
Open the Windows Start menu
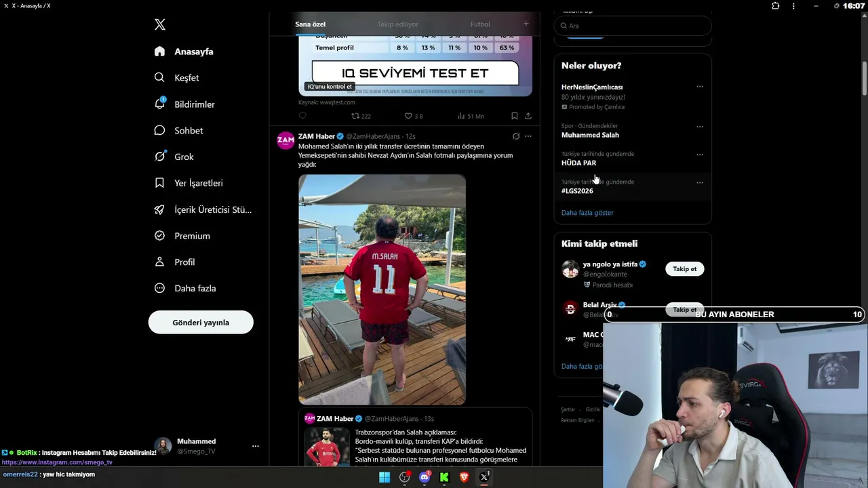384,477
